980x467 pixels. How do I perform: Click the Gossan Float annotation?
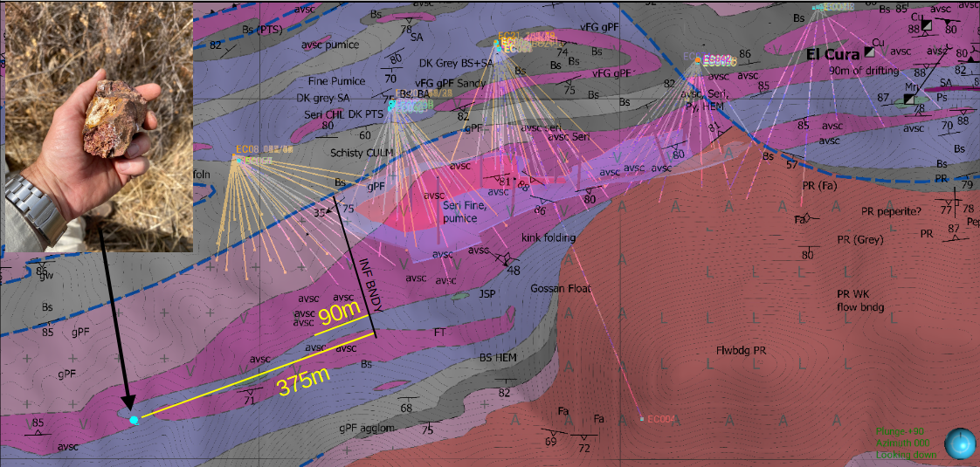point(549,288)
